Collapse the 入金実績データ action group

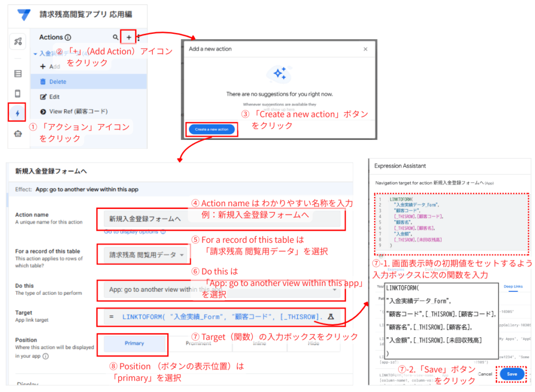point(35,54)
